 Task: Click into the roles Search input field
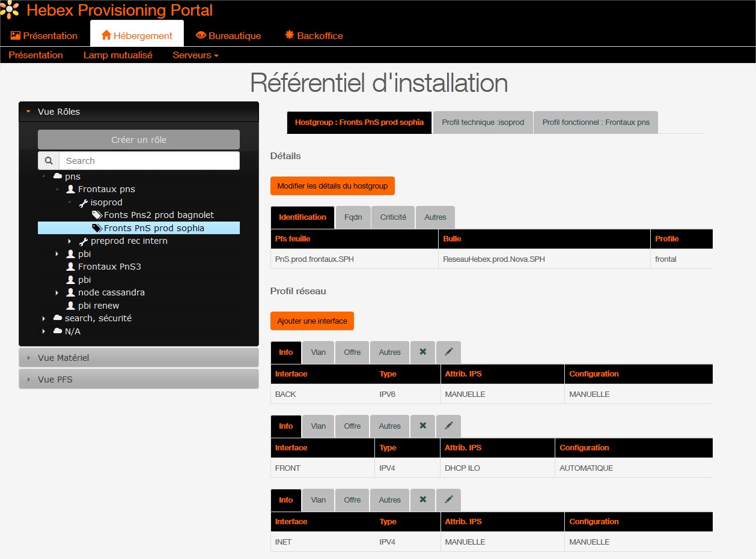tap(149, 161)
